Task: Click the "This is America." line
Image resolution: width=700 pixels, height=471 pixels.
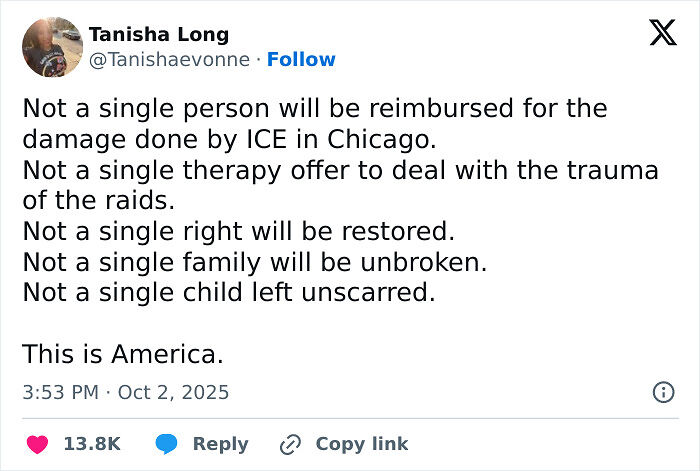Action: tap(122, 354)
